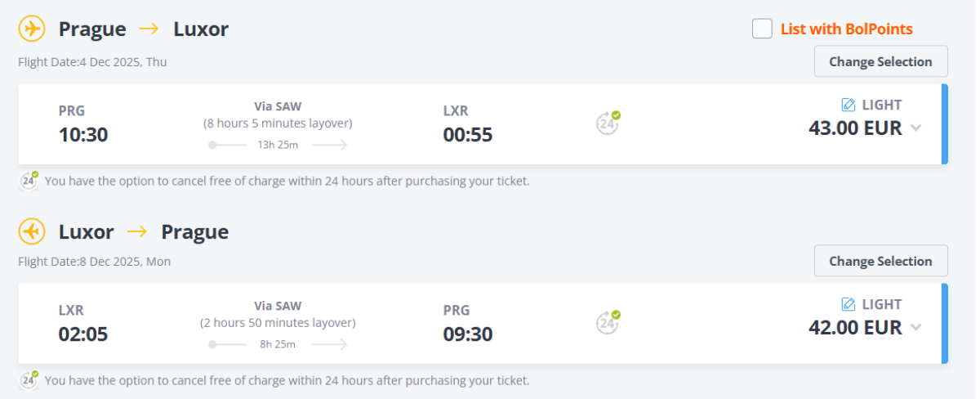Click the 43.00 EUR LIGHT price
980x399 pixels.
tap(855, 128)
